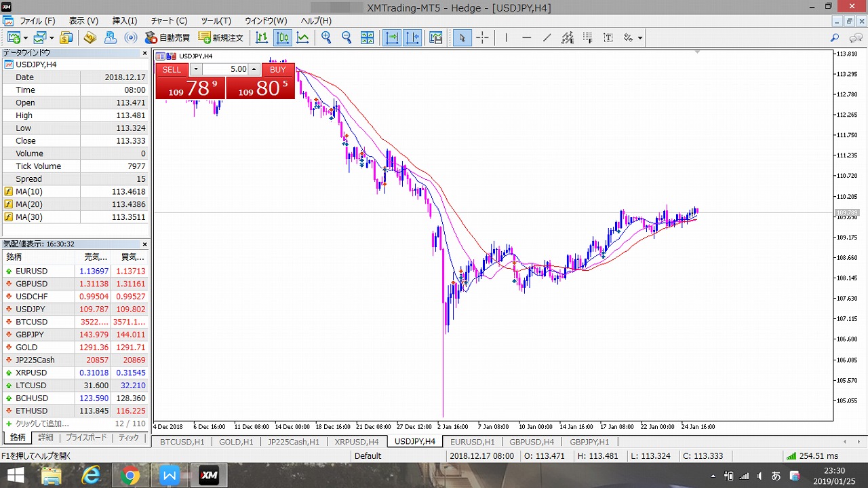Zoom out of the chart

coord(347,38)
